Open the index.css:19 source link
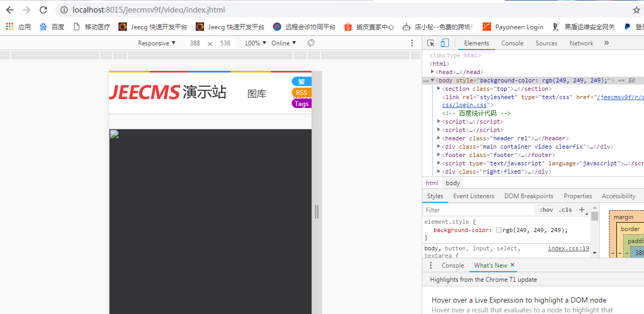Screen dimensions: 644x314 click(568, 249)
